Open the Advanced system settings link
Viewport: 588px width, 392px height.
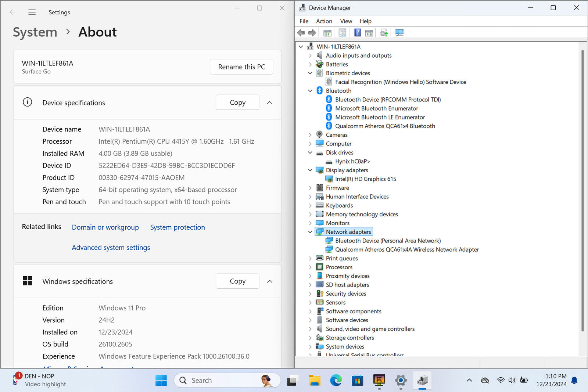(111, 248)
